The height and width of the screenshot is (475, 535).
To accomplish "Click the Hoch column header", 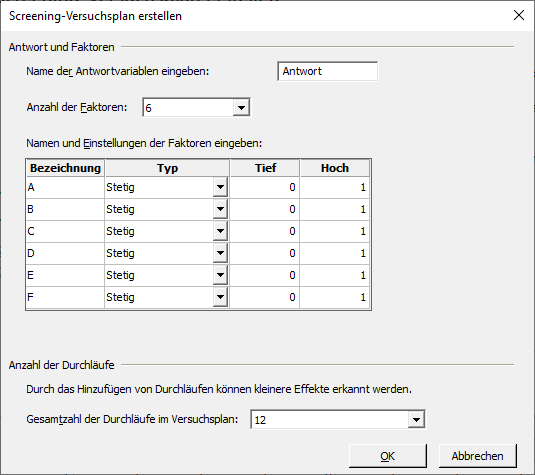I will [x=335, y=168].
